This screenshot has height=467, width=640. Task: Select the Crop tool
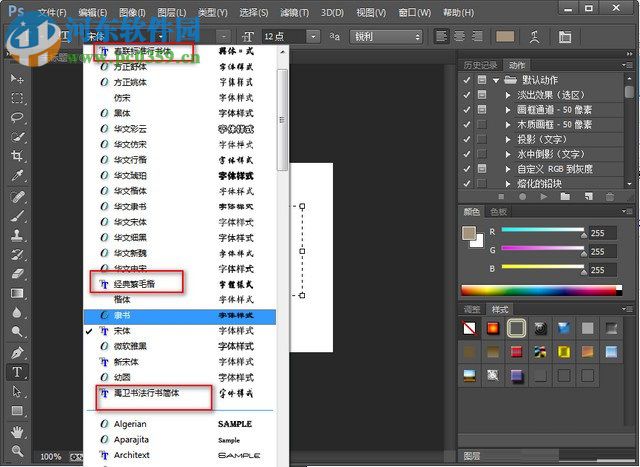click(x=17, y=156)
